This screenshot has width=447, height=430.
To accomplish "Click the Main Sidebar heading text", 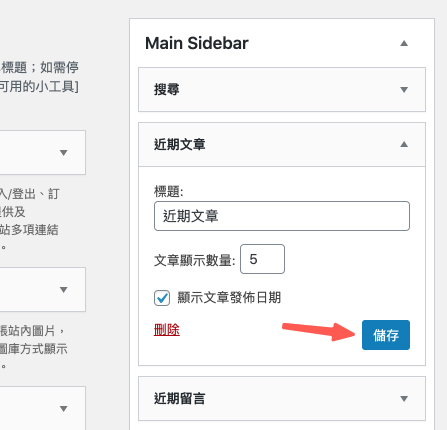I will click(x=197, y=43).
